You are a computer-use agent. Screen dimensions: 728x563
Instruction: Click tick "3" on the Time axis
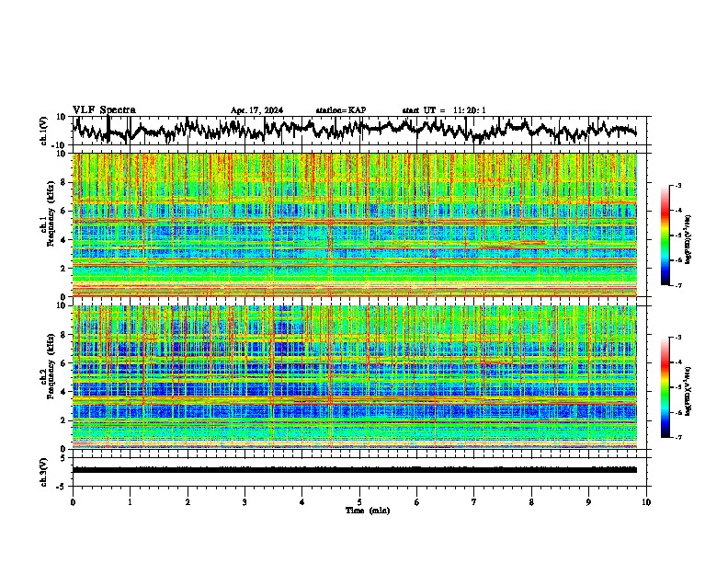245,502
